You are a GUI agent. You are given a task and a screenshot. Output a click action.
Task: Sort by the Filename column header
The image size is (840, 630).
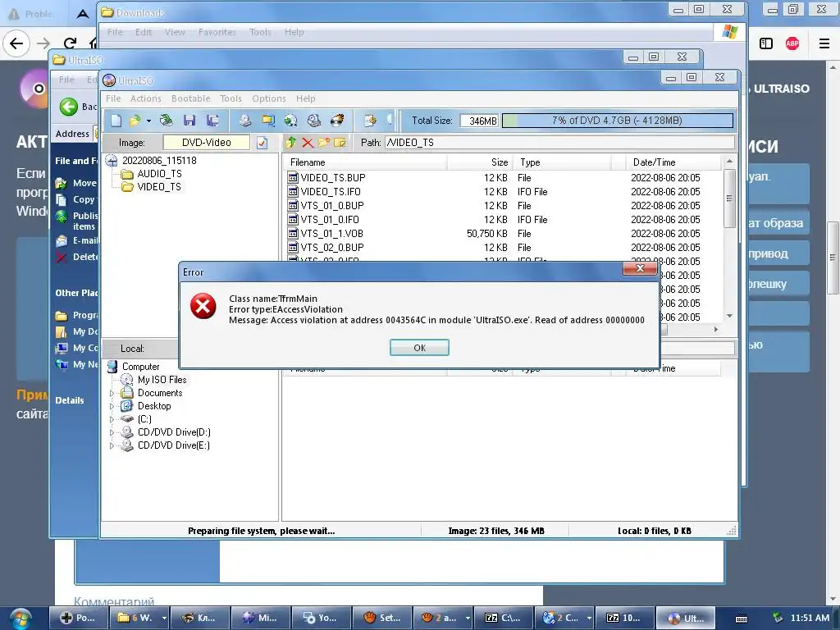click(x=365, y=162)
